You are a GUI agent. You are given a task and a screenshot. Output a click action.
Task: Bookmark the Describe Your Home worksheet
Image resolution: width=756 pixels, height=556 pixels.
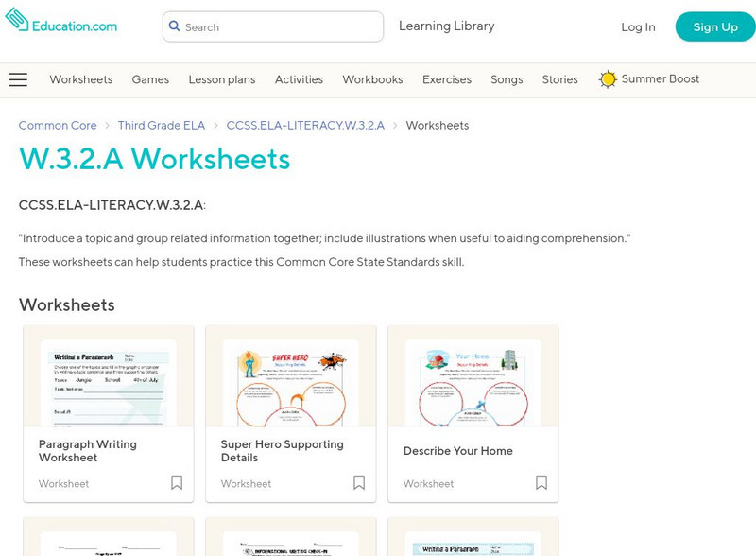pos(541,482)
